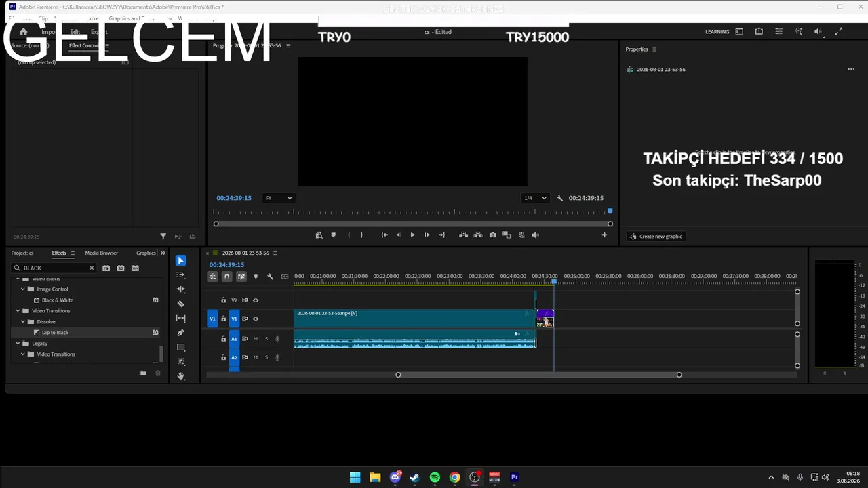
Task: Step back one frame
Action: click(399, 235)
